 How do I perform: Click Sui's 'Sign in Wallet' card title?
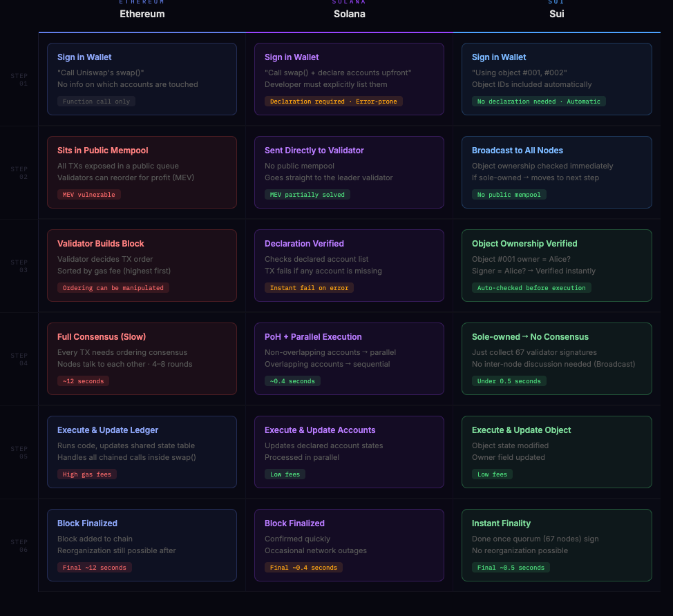[x=499, y=57]
